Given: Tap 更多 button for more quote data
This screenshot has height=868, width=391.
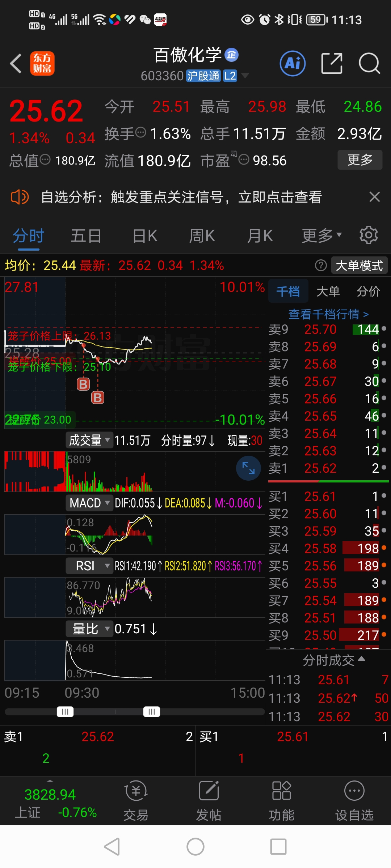Looking at the screenshot, I should pyautogui.click(x=360, y=159).
